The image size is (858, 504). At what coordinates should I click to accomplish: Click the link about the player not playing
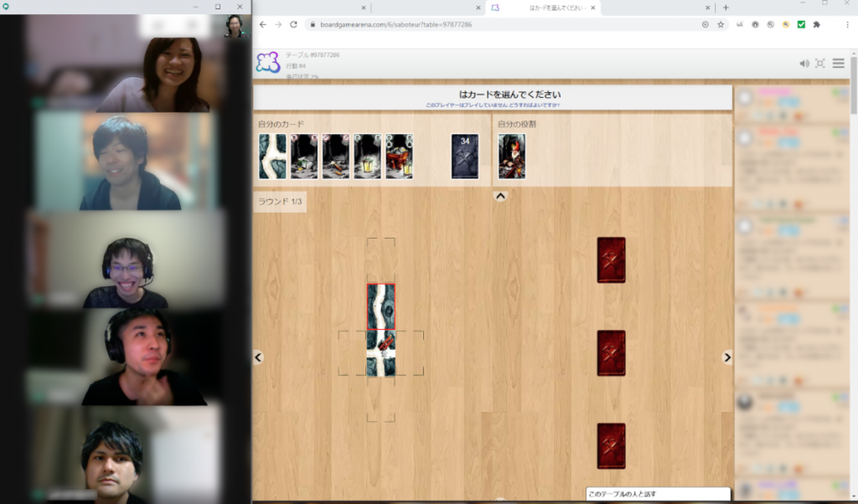pos(492,105)
